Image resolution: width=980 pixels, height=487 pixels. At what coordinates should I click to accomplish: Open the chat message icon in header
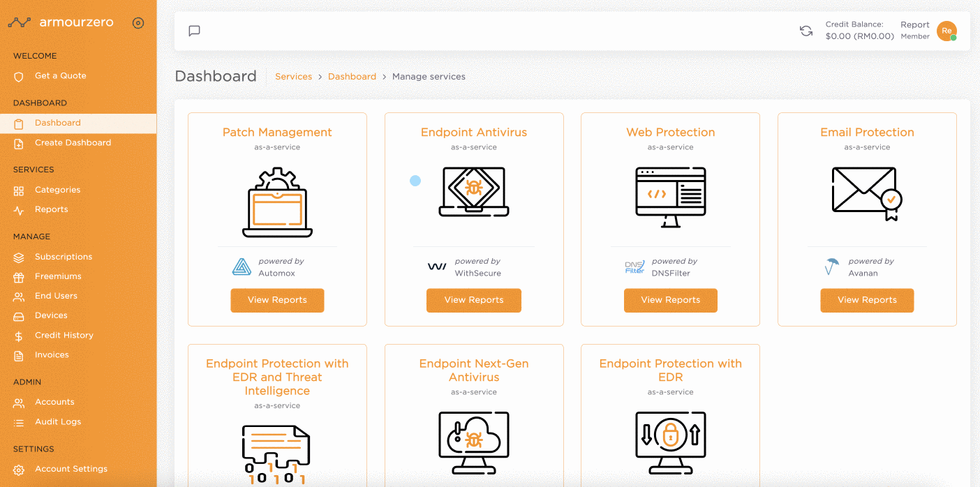(195, 31)
